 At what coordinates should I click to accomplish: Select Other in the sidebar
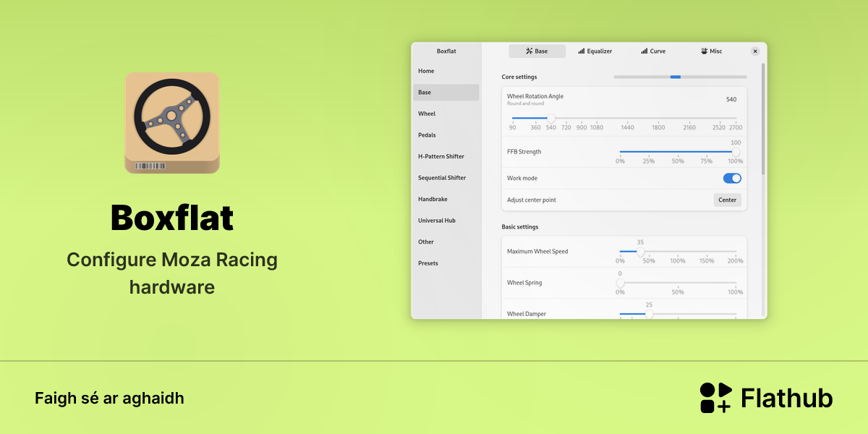(446, 242)
